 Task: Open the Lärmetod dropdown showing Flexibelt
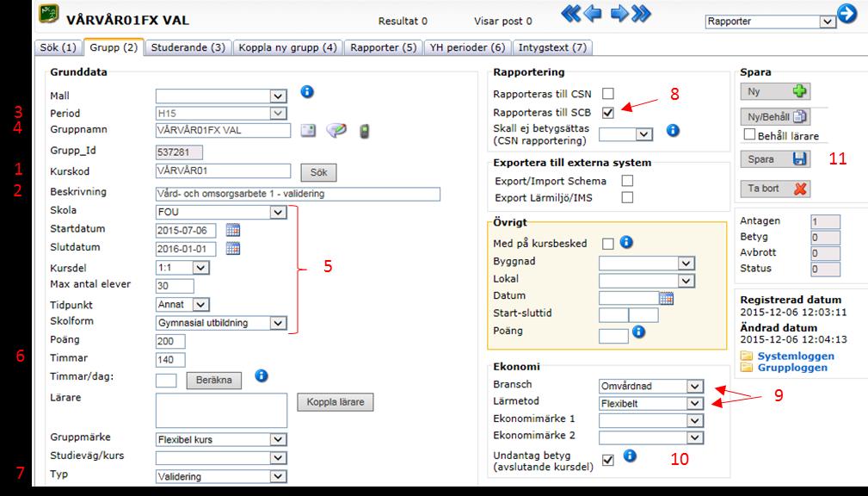click(x=651, y=404)
